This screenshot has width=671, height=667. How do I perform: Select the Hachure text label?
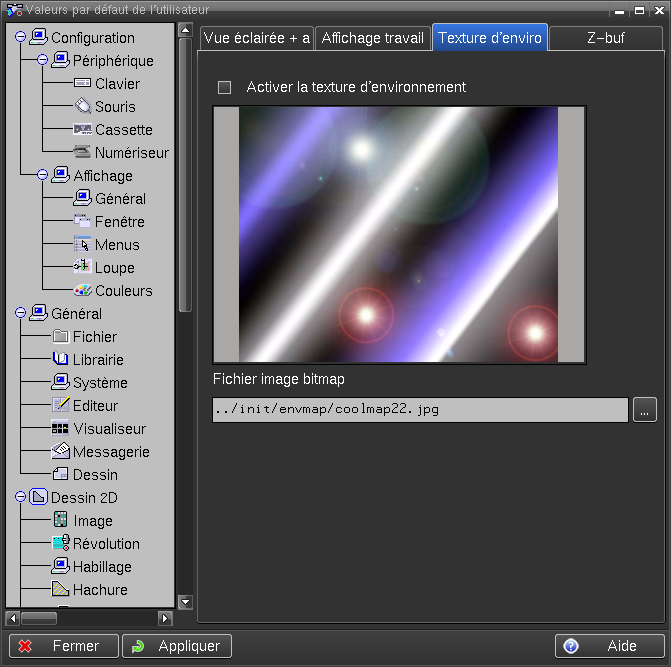(100, 589)
